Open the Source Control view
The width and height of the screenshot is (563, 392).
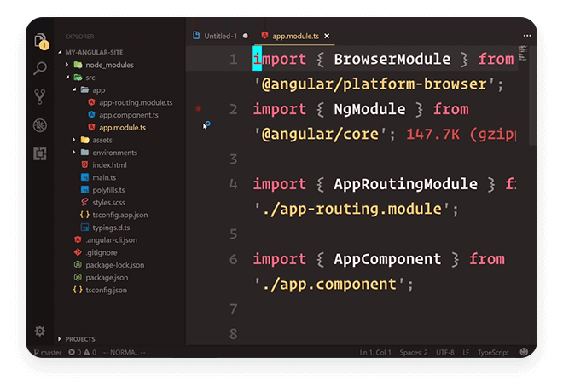[x=40, y=96]
